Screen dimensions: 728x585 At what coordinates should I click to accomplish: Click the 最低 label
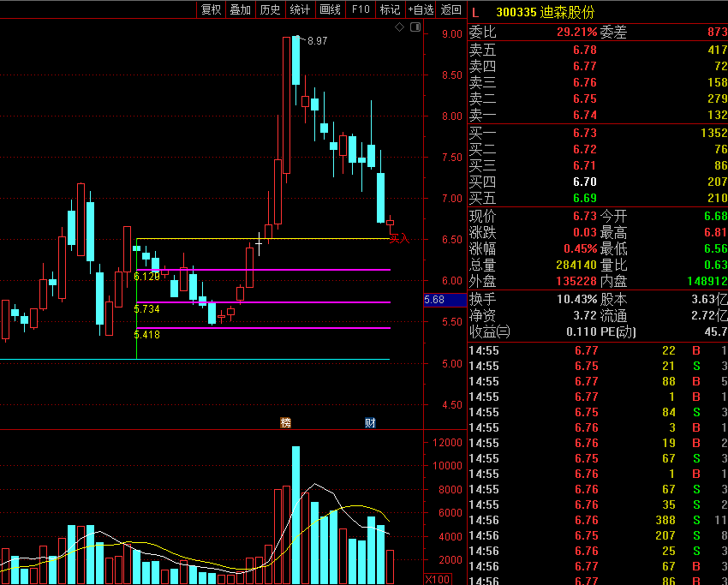tap(613, 249)
